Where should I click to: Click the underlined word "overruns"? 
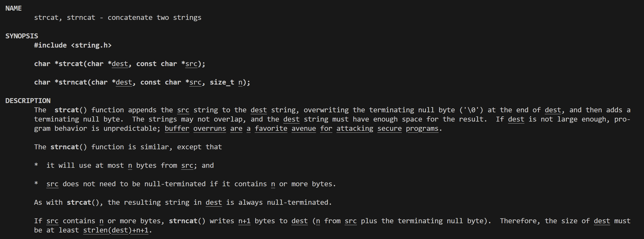209,129
